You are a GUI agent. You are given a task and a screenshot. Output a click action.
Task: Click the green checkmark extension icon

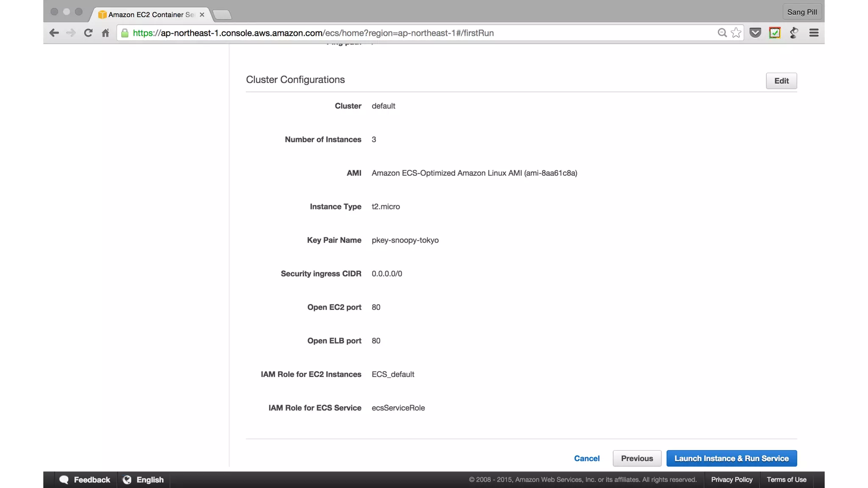775,33
